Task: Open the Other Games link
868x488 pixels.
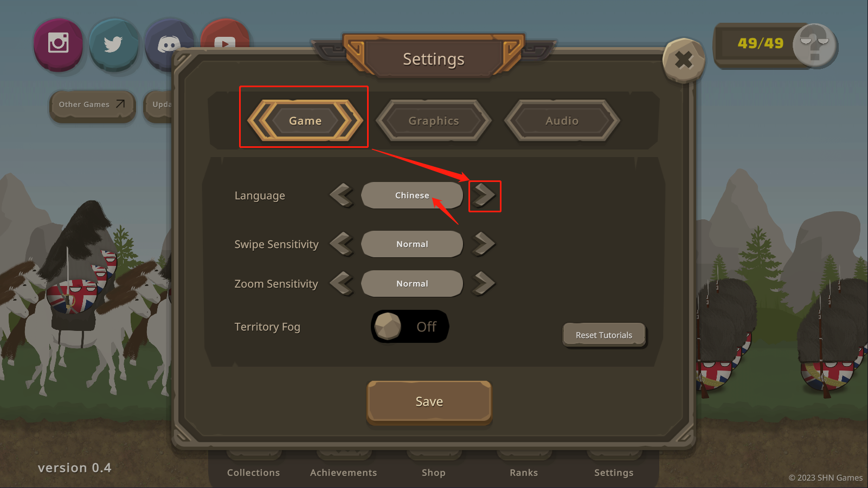Action: [x=92, y=105]
